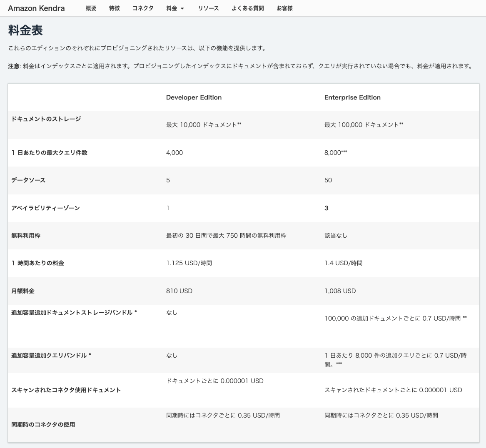Click the 最大 100,000 ドキュメント cell
The width and height of the screenshot is (486, 448).
[364, 125]
